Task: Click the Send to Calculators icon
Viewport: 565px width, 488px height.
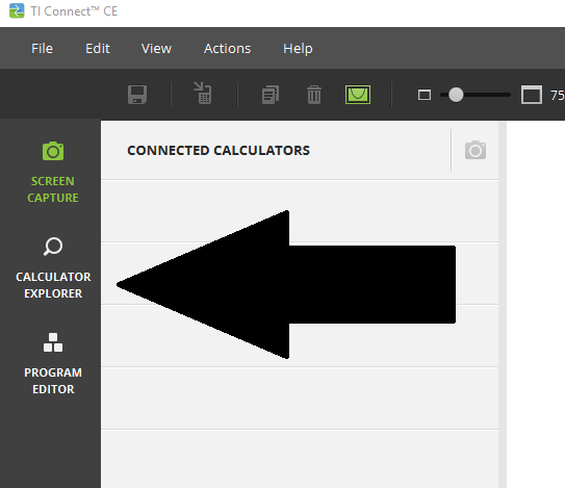Action: [203, 93]
